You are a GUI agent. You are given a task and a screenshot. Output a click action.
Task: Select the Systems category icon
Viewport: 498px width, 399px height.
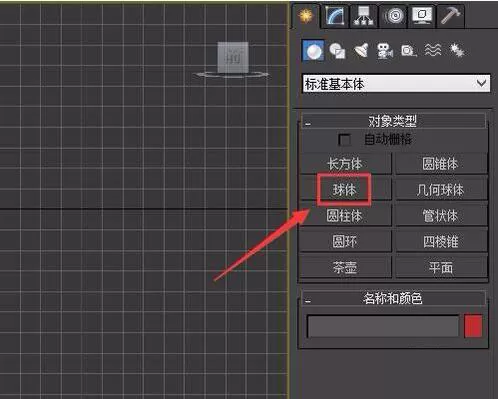coord(457,51)
